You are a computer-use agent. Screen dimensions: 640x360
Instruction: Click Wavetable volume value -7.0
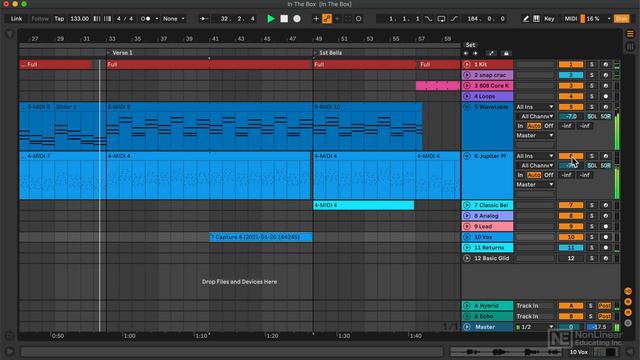pos(571,117)
